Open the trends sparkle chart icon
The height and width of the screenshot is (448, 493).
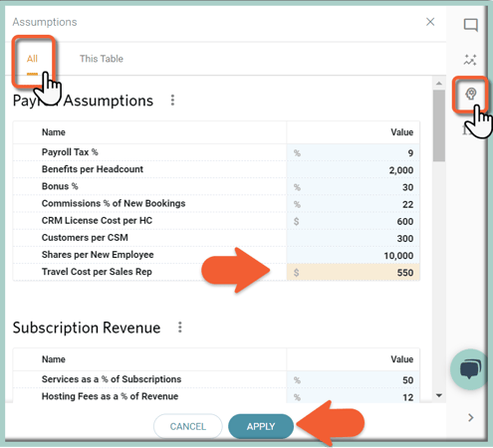tap(470, 60)
